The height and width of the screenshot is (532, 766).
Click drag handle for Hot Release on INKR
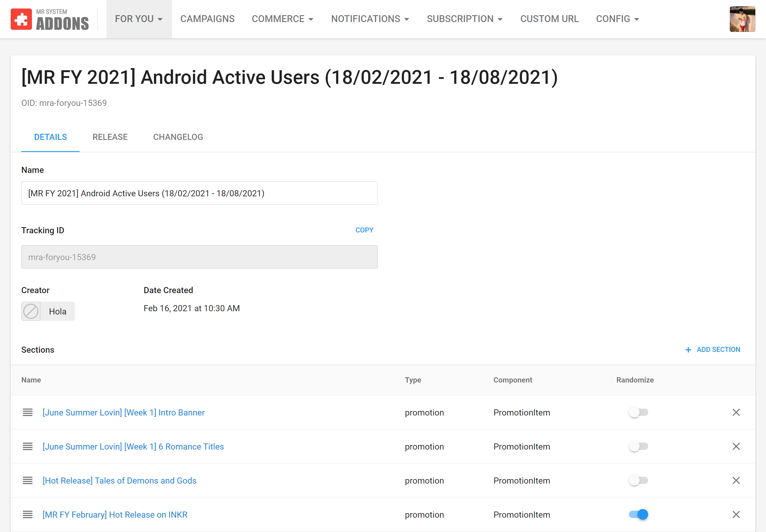coord(28,514)
